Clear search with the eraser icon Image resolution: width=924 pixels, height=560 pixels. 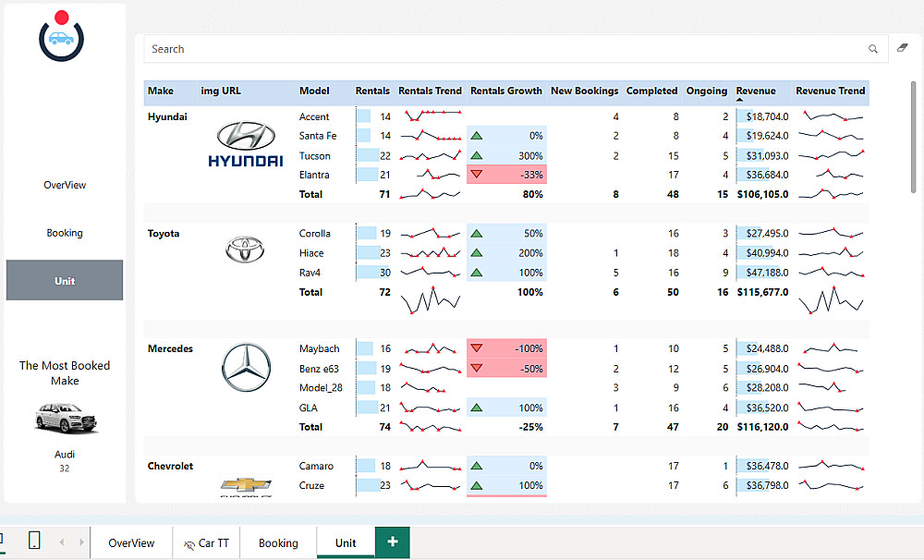pyautogui.click(x=902, y=48)
